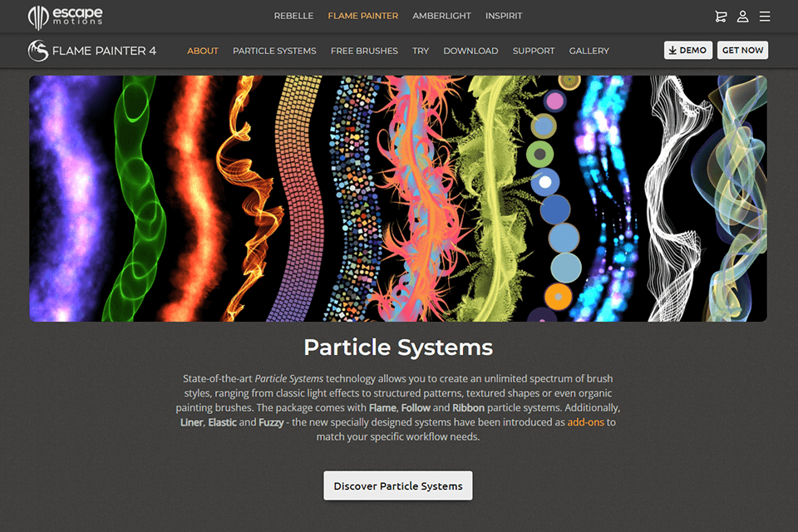The width and height of the screenshot is (798, 532).
Task: Go to Inspirit product page
Action: point(504,16)
